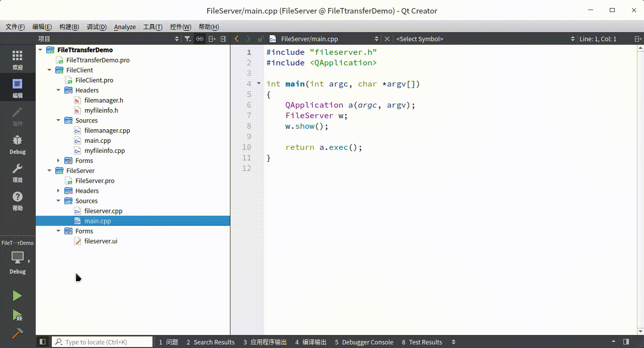Select FileTtransferDemo.pro file
The height and width of the screenshot is (348, 644).
point(98,60)
